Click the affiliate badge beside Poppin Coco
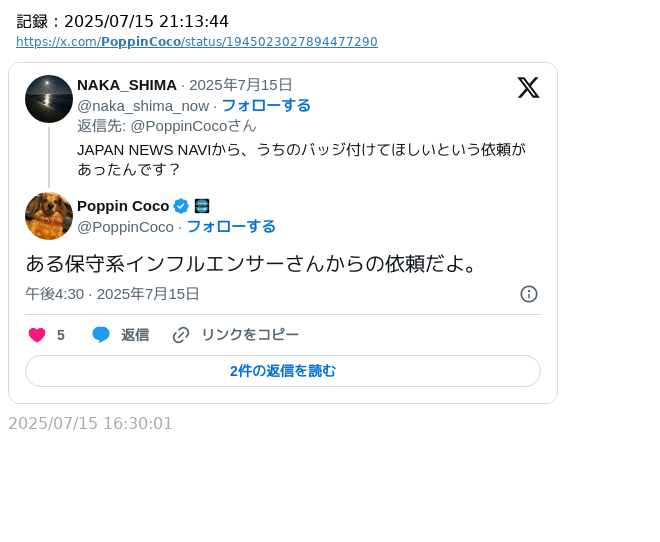 [x=201, y=206]
